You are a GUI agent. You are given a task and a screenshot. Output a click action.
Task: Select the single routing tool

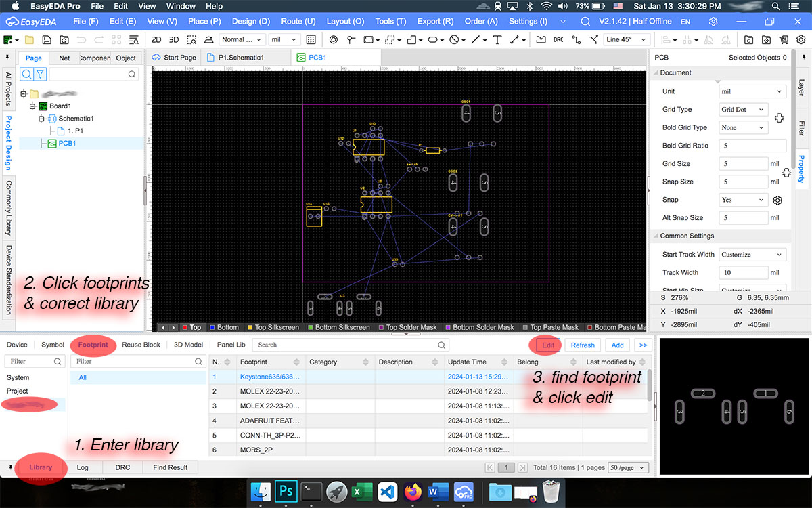(x=576, y=39)
